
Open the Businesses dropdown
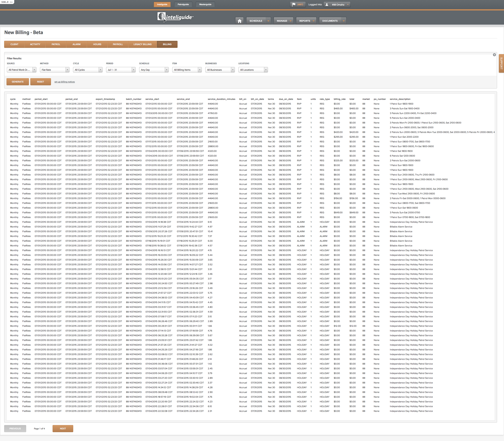[x=220, y=70]
